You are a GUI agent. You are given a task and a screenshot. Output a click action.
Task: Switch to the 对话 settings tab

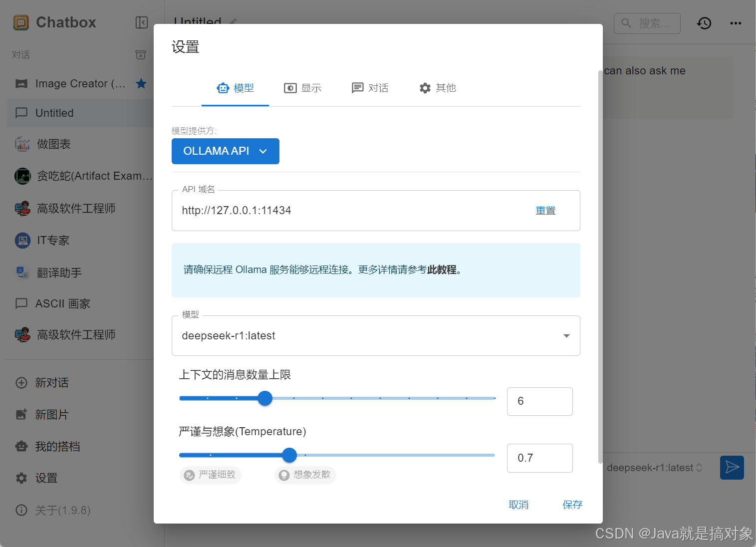click(370, 88)
